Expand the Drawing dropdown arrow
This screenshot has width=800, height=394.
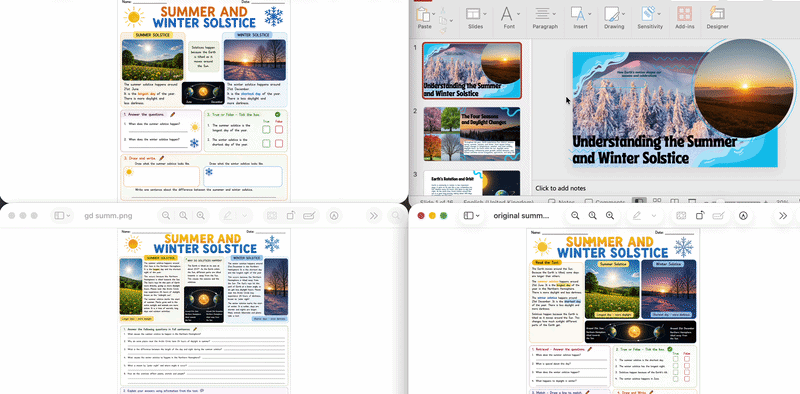[624, 14]
